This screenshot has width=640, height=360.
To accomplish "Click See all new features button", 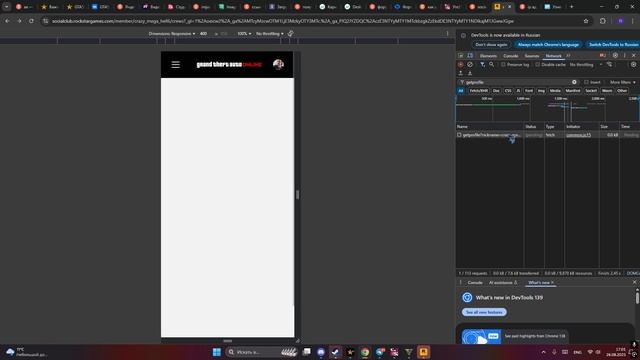I will [x=484, y=312].
